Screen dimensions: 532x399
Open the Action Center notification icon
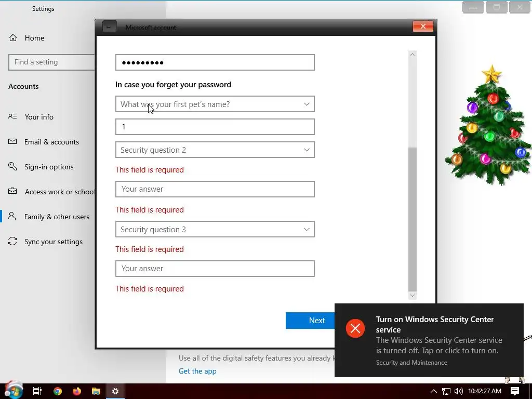coord(515,391)
